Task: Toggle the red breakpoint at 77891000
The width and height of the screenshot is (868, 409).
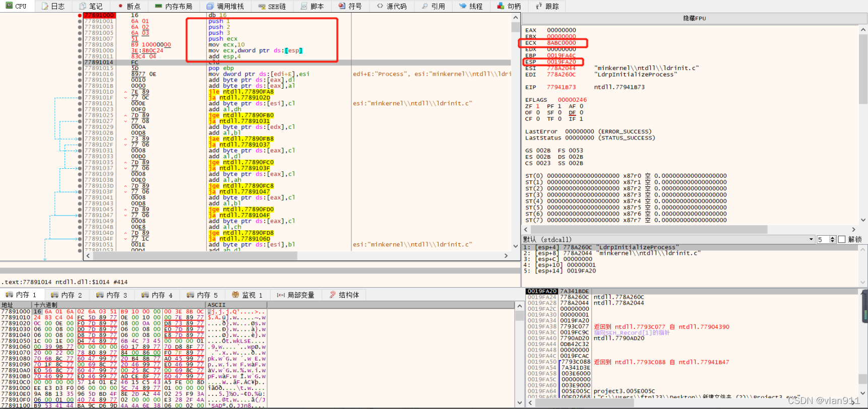Action: (x=80, y=16)
